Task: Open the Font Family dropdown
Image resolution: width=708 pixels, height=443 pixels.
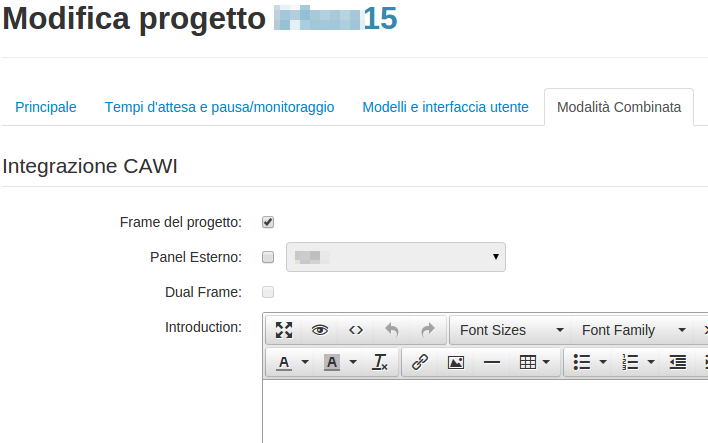Action: [633, 330]
